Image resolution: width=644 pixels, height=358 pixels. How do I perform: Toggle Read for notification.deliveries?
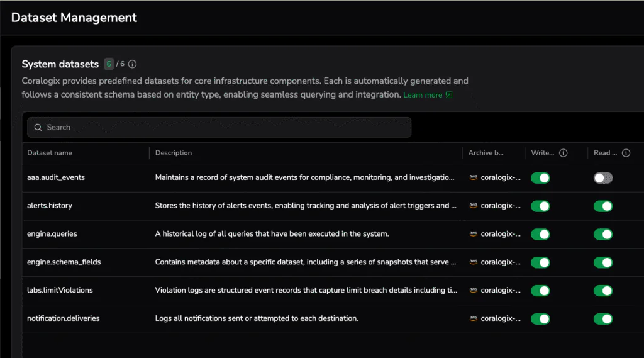click(x=603, y=318)
